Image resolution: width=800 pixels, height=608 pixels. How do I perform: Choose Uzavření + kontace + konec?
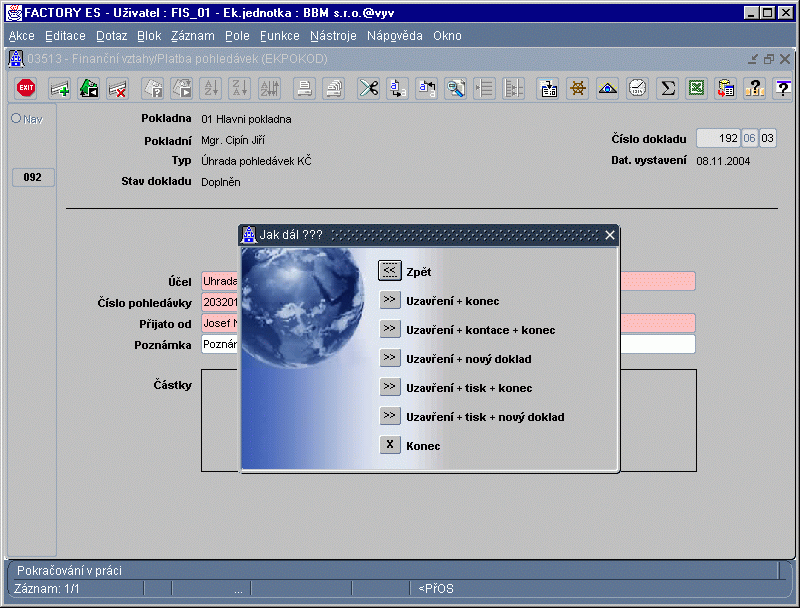click(390, 329)
